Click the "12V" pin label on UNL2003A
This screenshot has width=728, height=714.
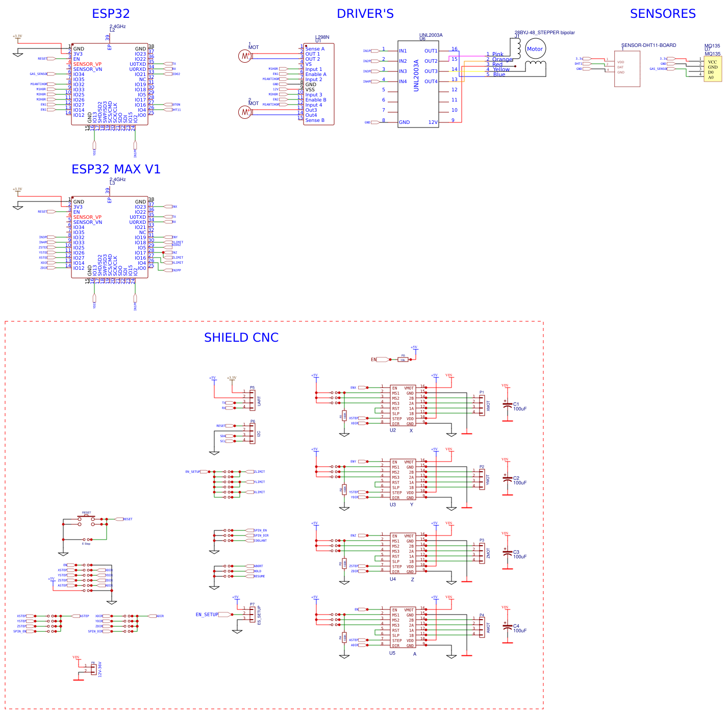(433, 122)
